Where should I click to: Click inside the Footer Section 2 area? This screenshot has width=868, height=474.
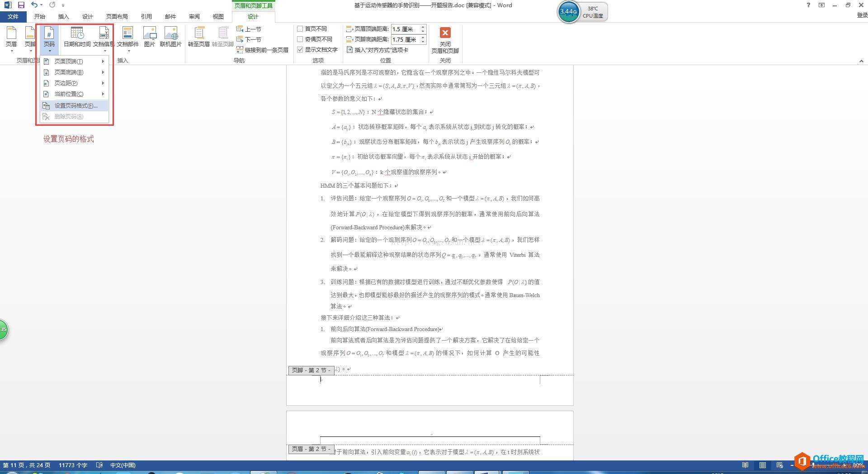(x=429, y=390)
